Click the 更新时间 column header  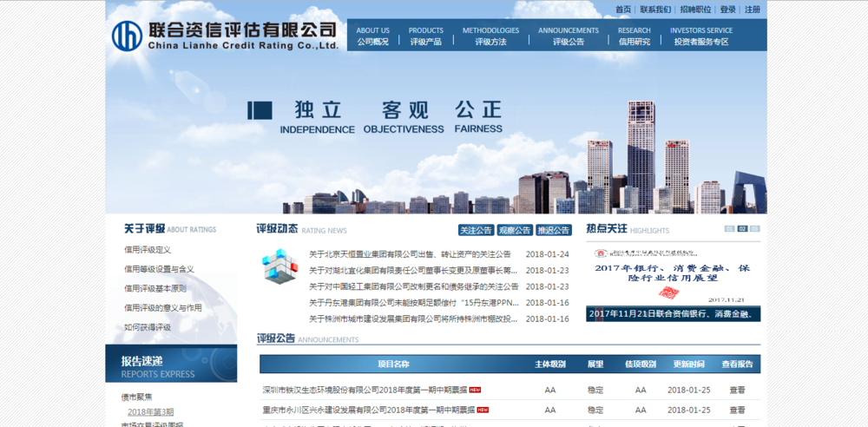tap(688, 365)
